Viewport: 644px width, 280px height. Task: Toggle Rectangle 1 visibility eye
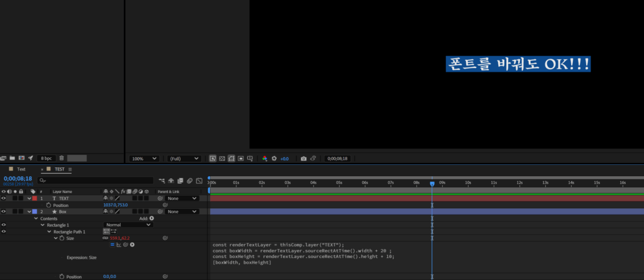click(4, 225)
